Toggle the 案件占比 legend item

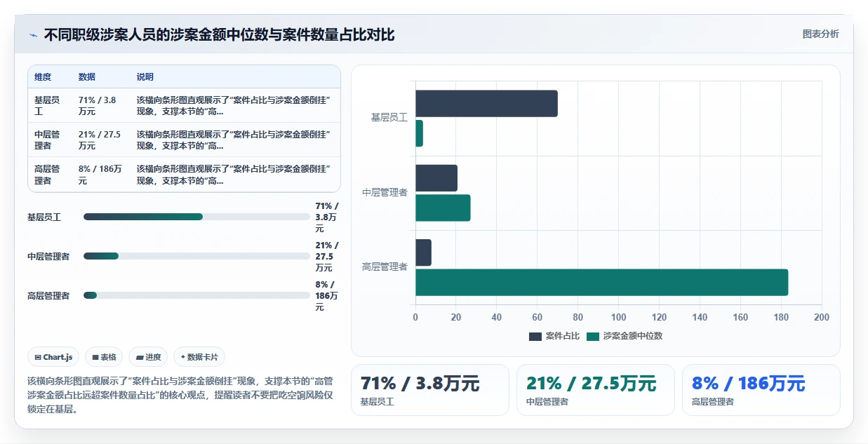tap(554, 336)
